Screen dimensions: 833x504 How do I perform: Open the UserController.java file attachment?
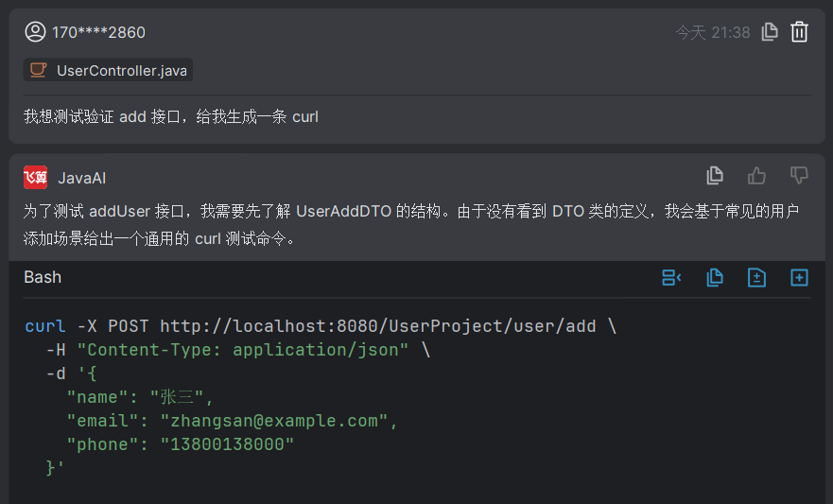121,70
